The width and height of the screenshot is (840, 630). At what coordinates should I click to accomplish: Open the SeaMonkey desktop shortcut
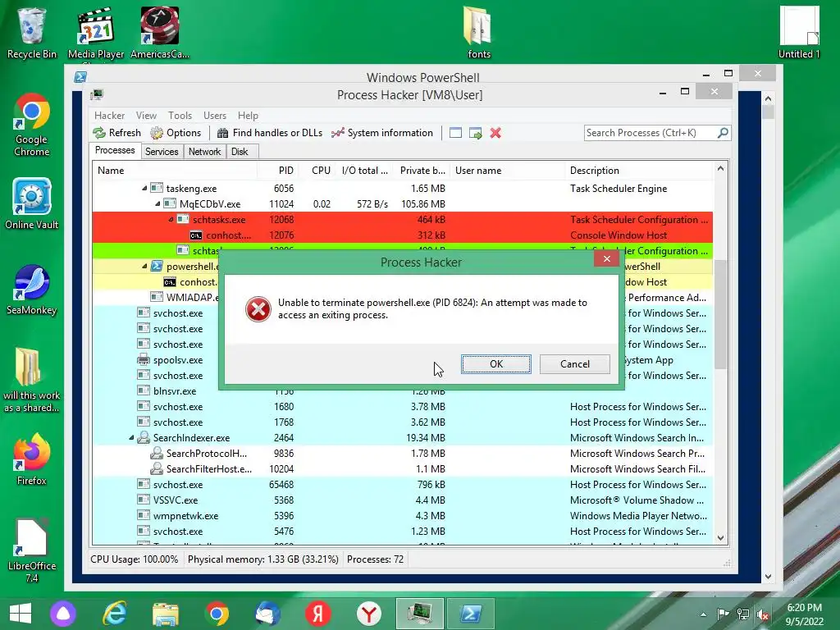32,290
